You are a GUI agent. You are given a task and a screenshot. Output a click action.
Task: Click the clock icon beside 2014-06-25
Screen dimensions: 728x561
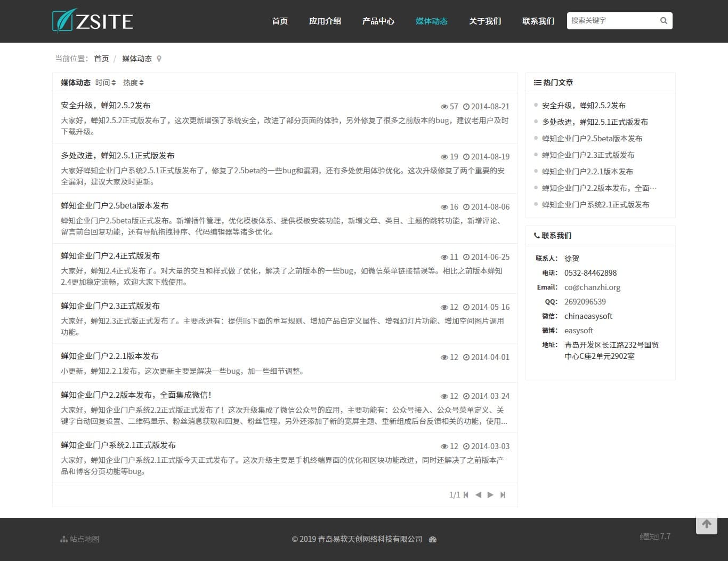pyautogui.click(x=466, y=257)
